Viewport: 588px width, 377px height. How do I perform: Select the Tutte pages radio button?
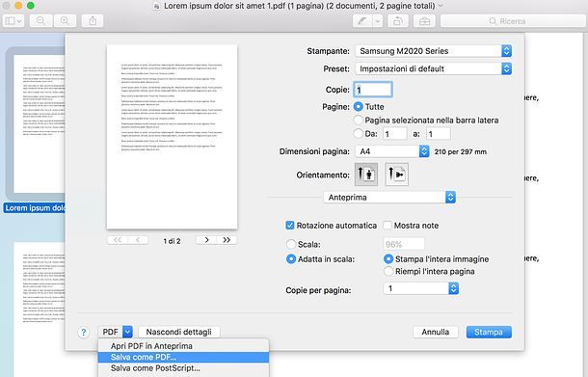(x=359, y=107)
